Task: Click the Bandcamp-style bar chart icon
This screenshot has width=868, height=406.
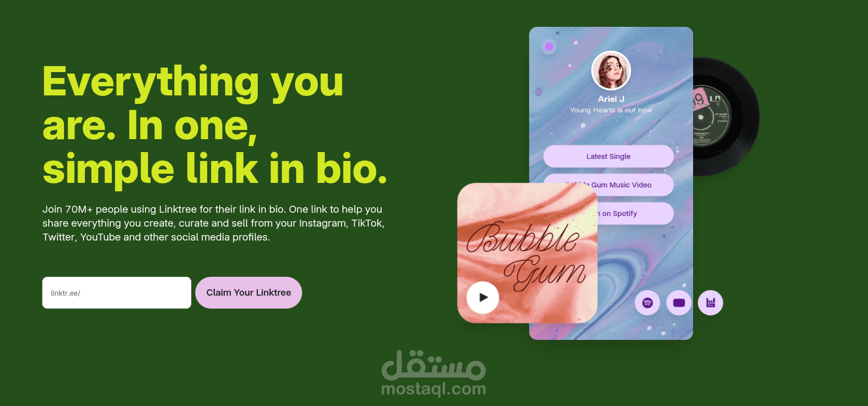Action: (710, 303)
